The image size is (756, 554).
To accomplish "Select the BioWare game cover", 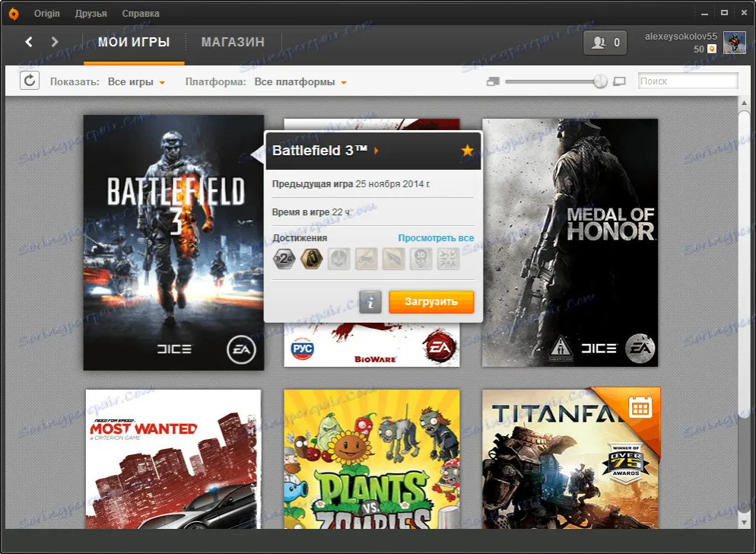I will coord(372,345).
